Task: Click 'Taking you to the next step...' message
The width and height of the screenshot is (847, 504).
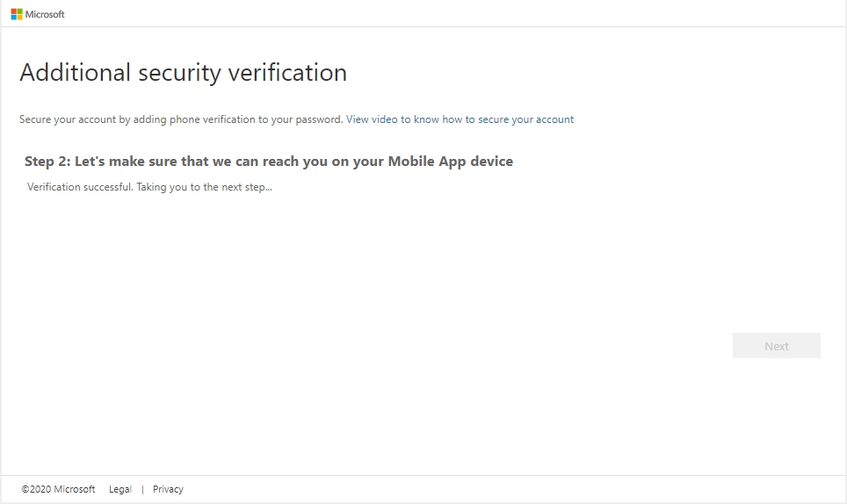Action: click(x=204, y=187)
